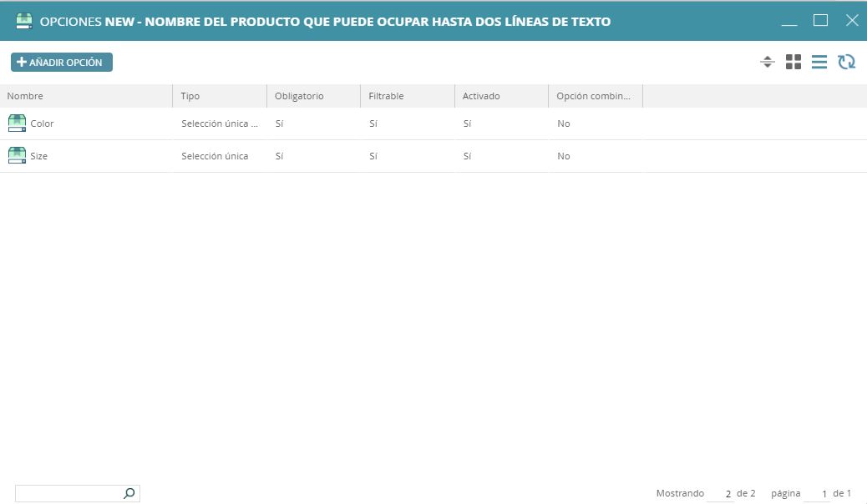Click the Añadir Opción button
Screen dimensions: 867x504
(x=61, y=63)
